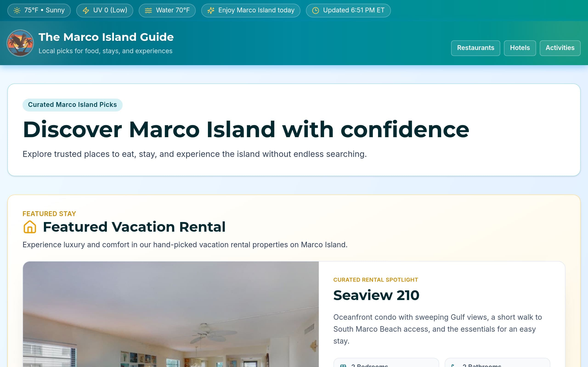Select the Water 70°F status pill
The height and width of the screenshot is (367, 588).
click(x=167, y=10)
